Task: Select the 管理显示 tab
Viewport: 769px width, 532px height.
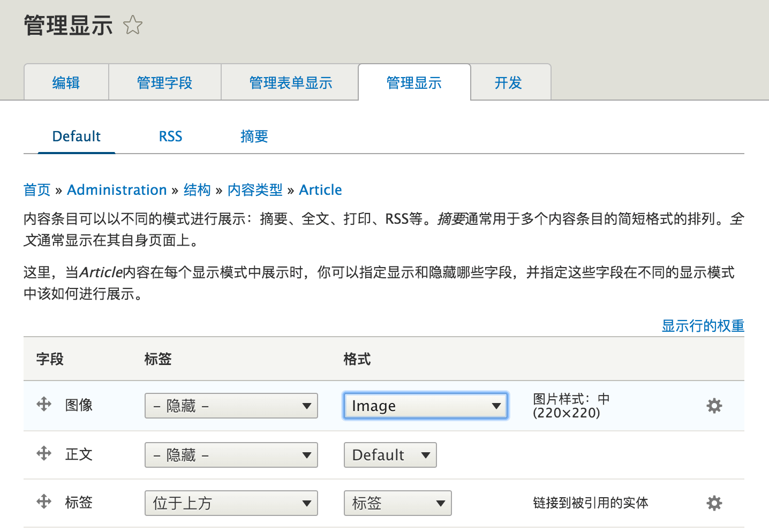Action: point(414,82)
